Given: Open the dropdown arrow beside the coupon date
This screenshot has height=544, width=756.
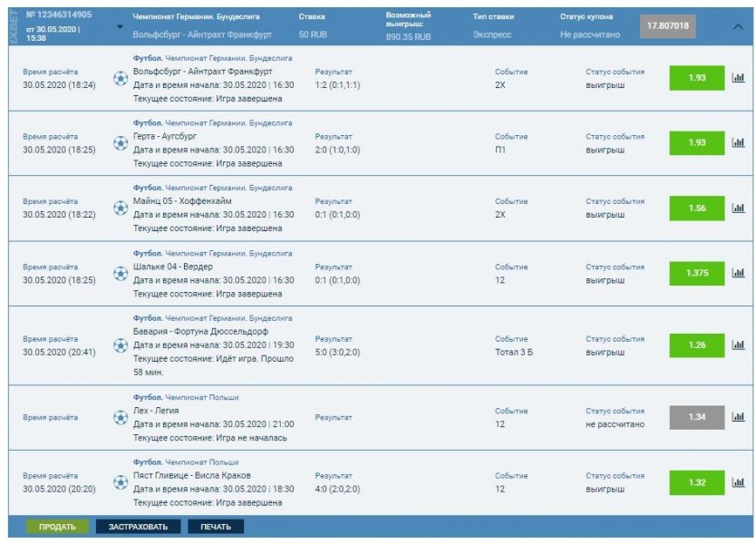Looking at the screenshot, I should pos(118,28).
